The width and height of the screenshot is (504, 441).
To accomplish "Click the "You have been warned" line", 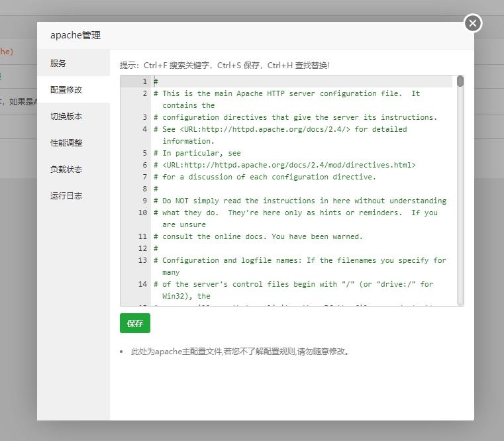I will point(258,236).
